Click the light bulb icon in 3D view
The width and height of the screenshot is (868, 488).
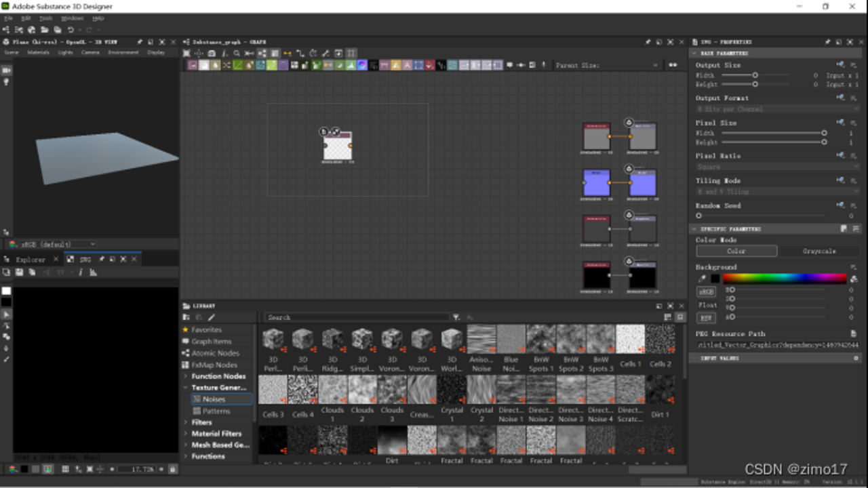6,81
